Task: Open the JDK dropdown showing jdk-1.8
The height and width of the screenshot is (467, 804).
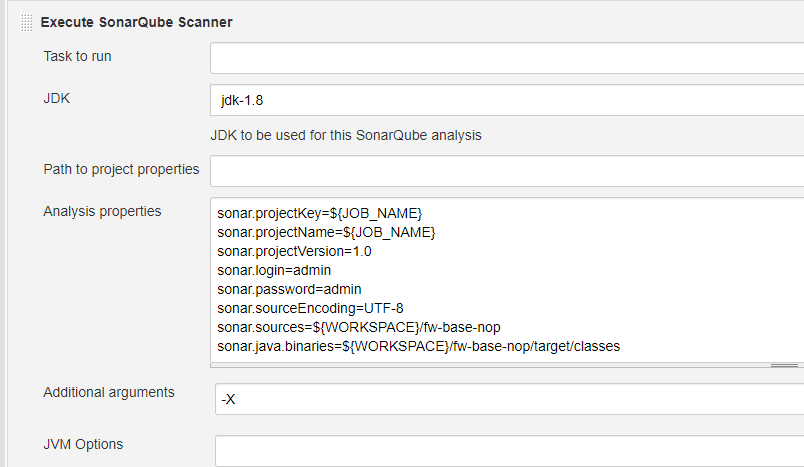Action: [x=506, y=100]
